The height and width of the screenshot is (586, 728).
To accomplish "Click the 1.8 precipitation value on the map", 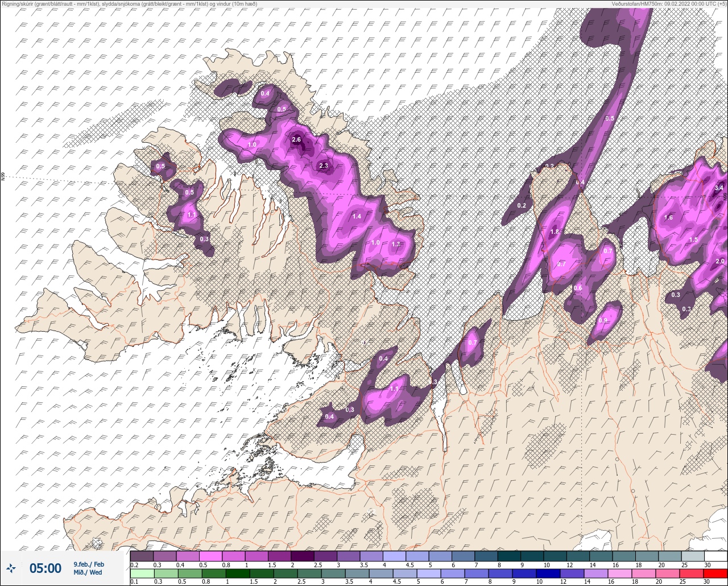I will [555, 232].
